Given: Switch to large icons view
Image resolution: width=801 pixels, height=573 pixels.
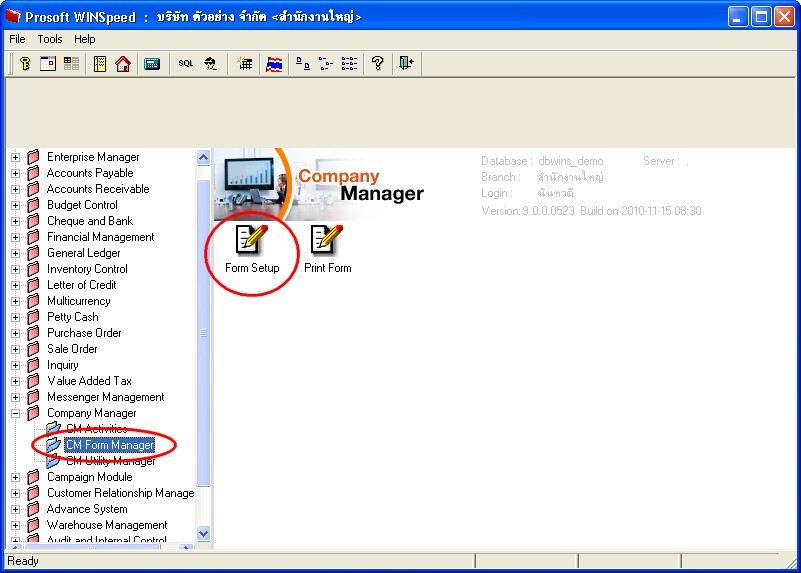Looking at the screenshot, I should (x=303, y=63).
